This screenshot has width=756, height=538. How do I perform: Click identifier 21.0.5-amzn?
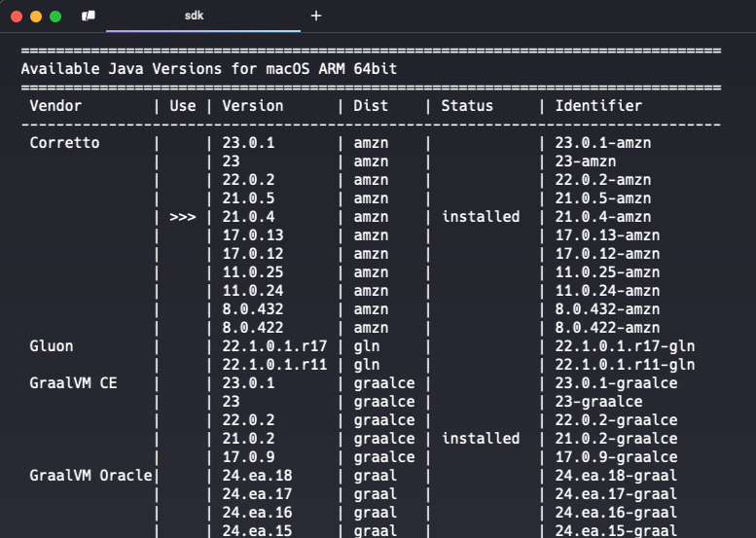tap(602, 198)
